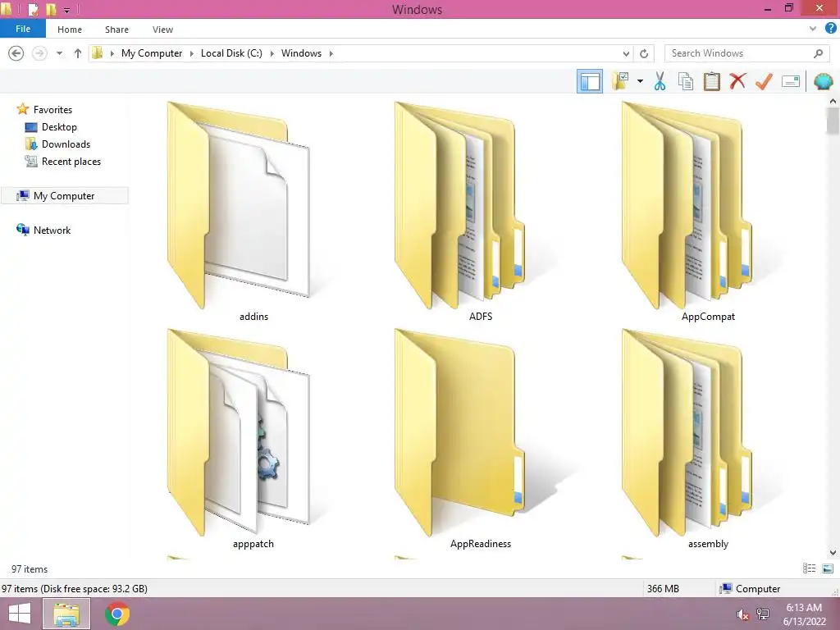Refresh the current folder
This screenshot has height=630, width=840.
(x=644, y=53)
